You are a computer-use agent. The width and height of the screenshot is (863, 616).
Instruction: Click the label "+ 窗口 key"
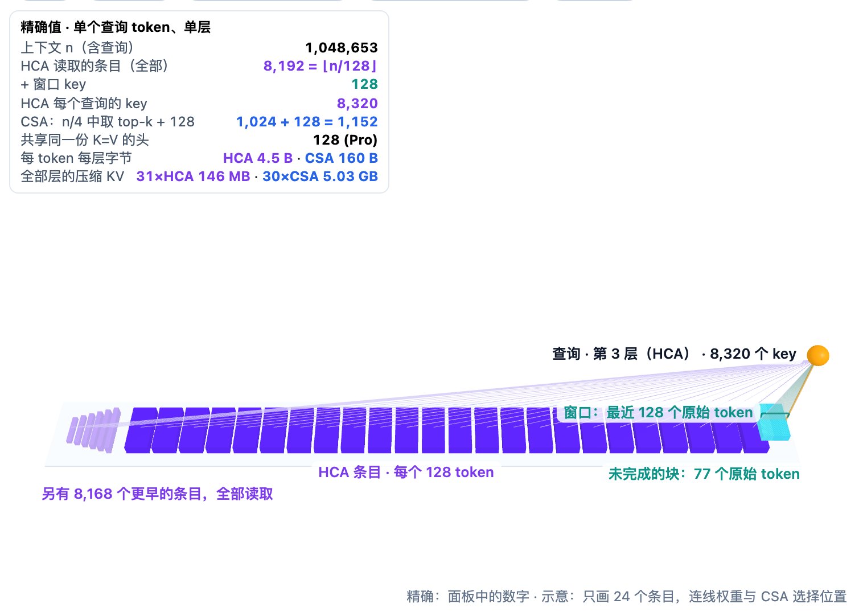(x=54, y=84)
